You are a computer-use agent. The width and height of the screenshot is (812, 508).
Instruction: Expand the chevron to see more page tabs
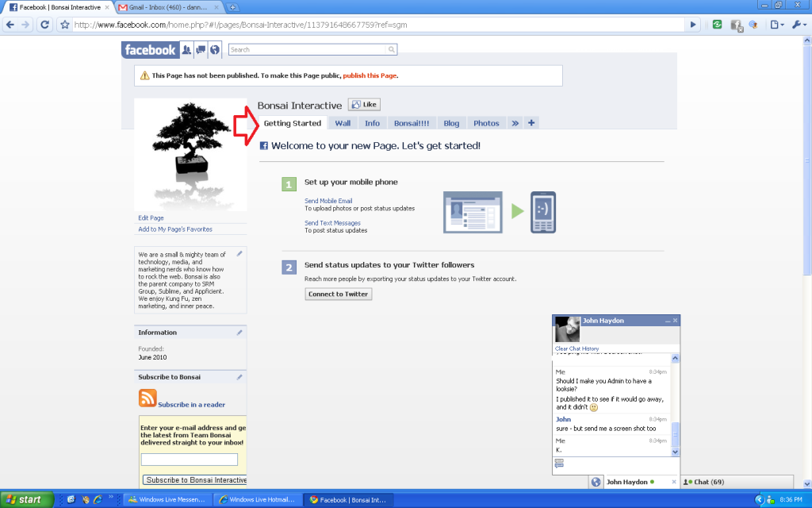click(x=515, y=123)
